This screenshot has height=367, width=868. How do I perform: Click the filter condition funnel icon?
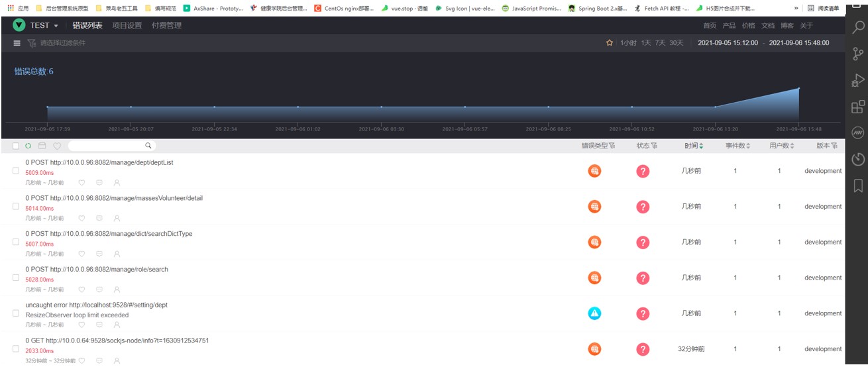(x=31, y=43)
